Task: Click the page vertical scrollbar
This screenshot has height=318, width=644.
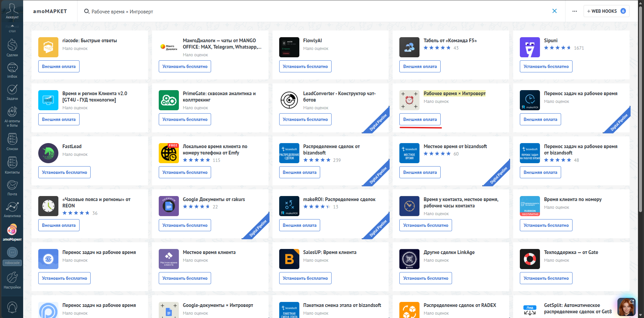Action: coord(640,109)
